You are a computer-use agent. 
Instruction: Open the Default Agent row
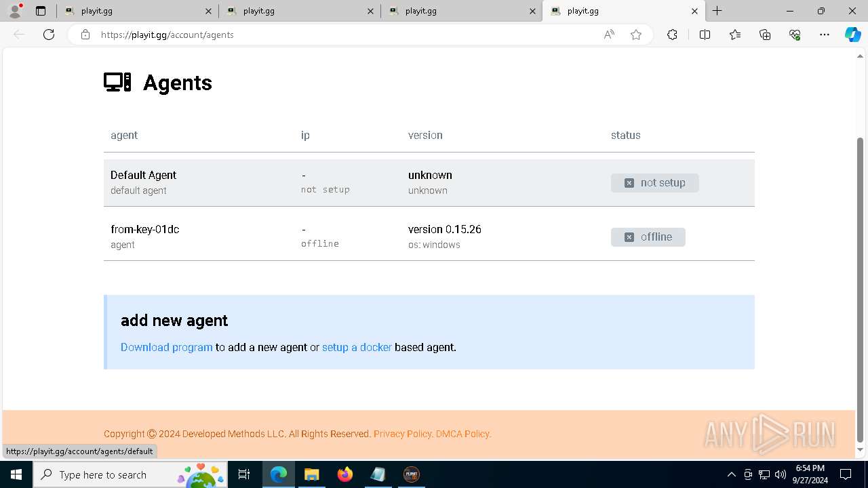[429, 182]
